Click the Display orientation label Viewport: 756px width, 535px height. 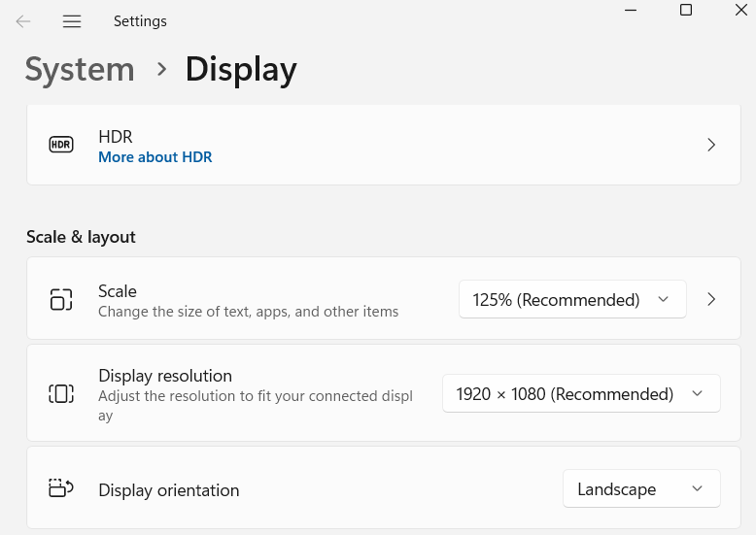coord(169,490)
